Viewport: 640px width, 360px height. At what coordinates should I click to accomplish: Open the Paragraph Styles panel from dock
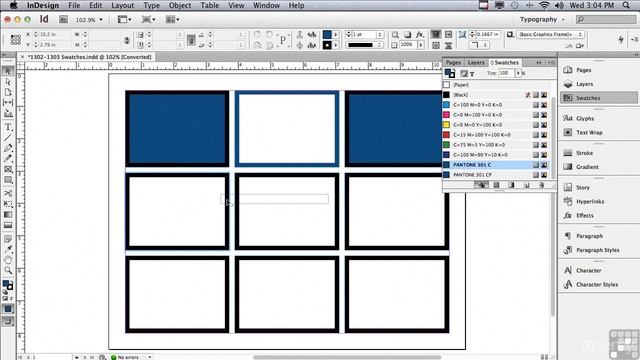click(x=598, y=250)
